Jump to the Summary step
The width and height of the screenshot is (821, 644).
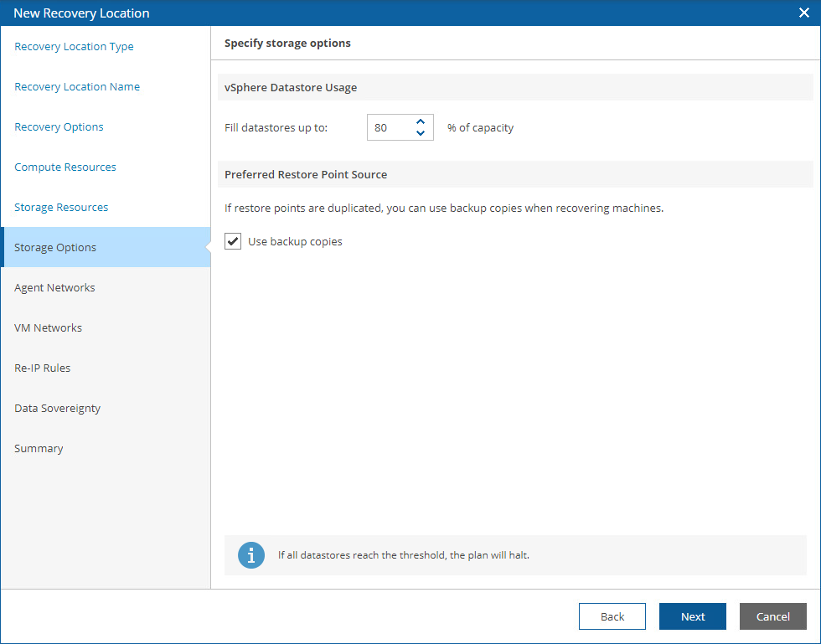39,449
